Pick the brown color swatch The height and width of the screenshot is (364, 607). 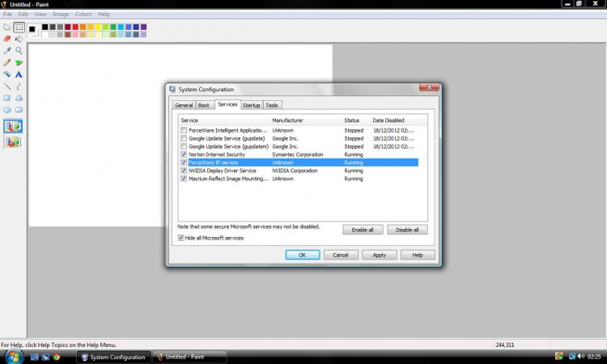click(68, 35)
